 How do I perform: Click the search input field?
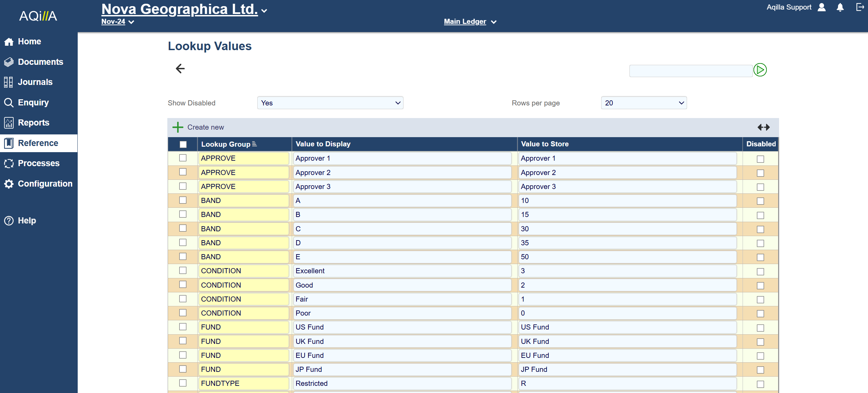tap(690, 71)
